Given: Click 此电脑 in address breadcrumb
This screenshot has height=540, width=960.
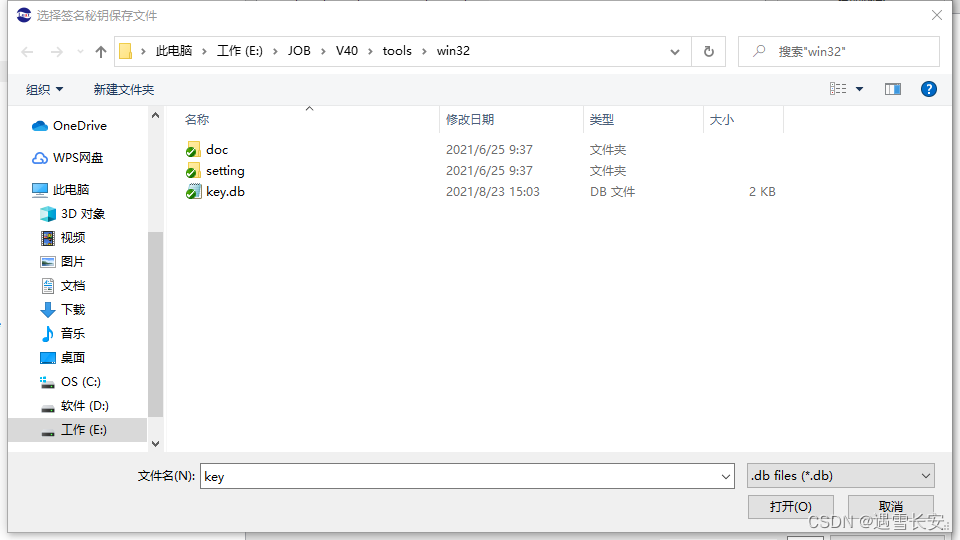Looking at the screenshot, I should [x=174, y=51].
